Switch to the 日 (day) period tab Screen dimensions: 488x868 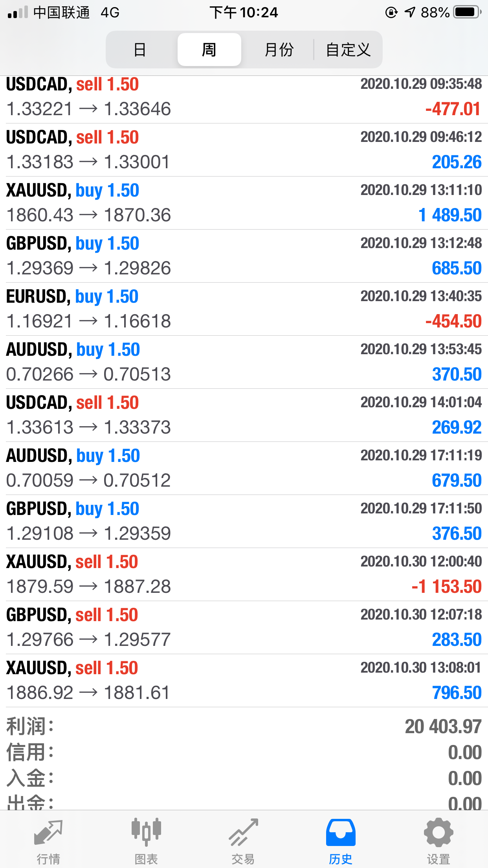(x=140, y=50)
